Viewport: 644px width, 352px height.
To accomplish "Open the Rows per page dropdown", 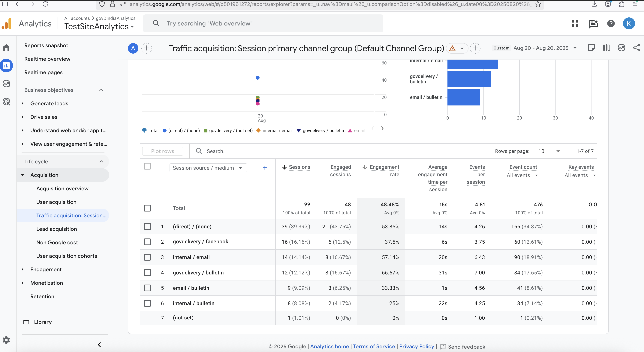I will pyautogui.click(x=549, y=151).
